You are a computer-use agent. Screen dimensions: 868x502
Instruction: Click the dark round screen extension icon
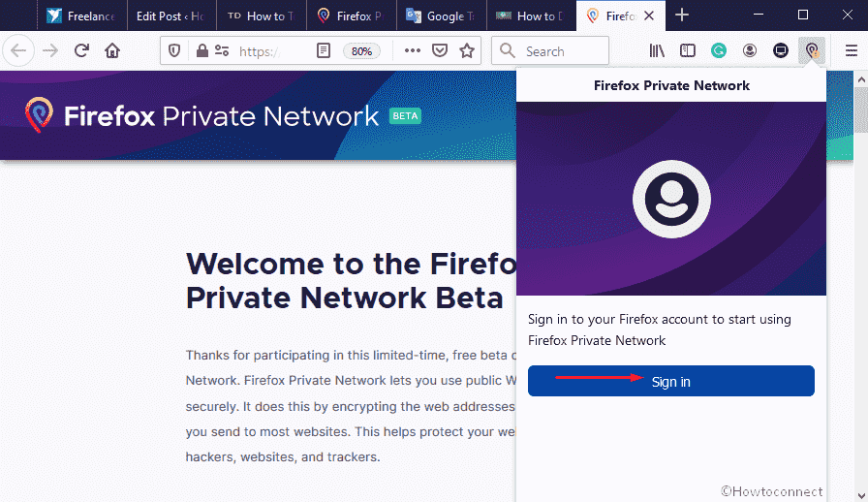[x=781, y=51]
